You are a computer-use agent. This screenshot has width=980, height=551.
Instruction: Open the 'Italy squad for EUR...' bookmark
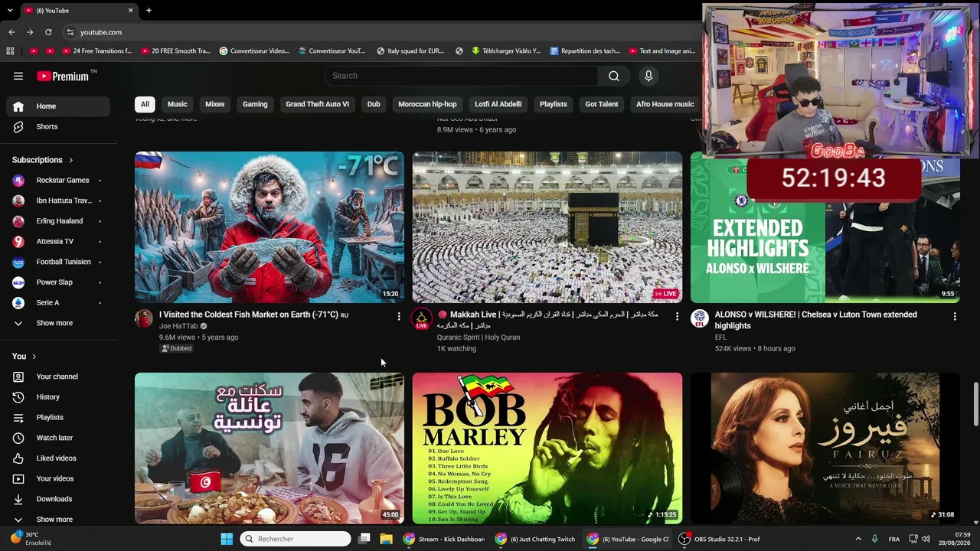pos(410,51)
